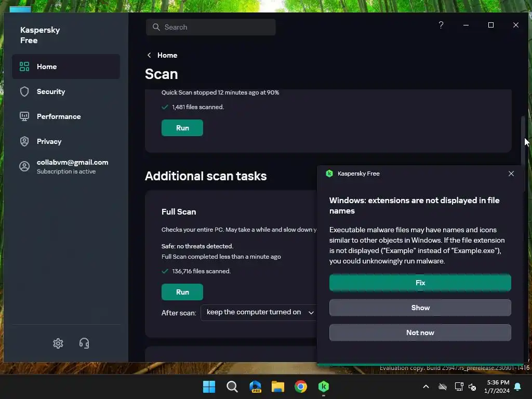The width and height of the screenshot is (532, 399).
Task: Open Windows taskbar search
Action: pyautogui.click(x=232, y=387)
